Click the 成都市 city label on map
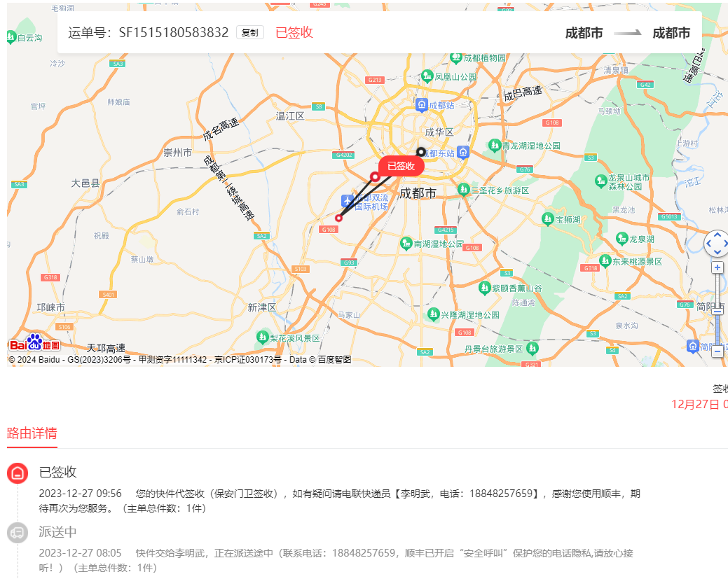 (418, 193)
